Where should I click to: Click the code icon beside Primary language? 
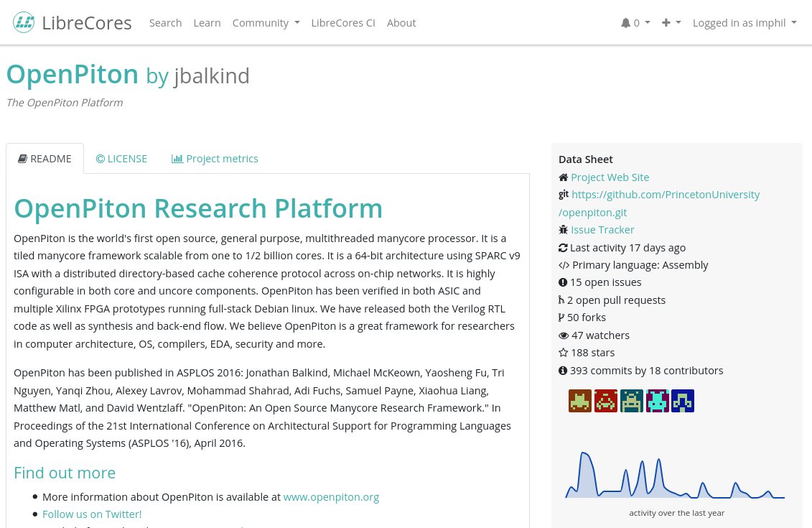pyautogui.click(x=564, y=265)
